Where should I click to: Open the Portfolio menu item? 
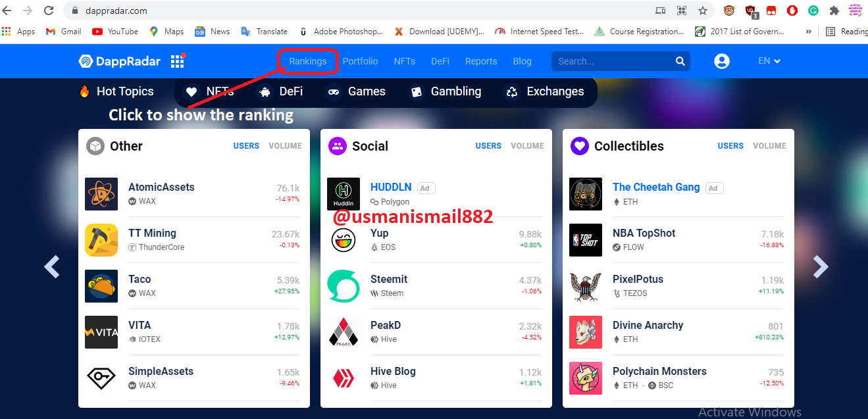[x=361, y=61]
